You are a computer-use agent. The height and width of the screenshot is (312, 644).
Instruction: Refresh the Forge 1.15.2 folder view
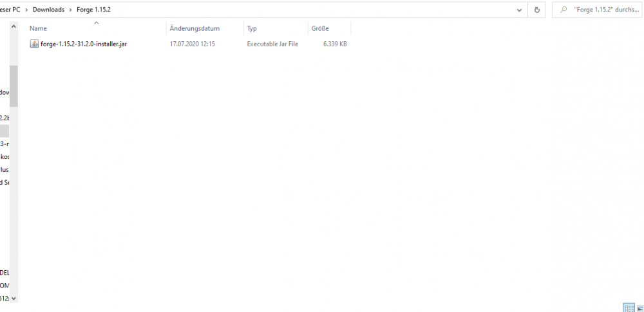(x=537, y=10)
